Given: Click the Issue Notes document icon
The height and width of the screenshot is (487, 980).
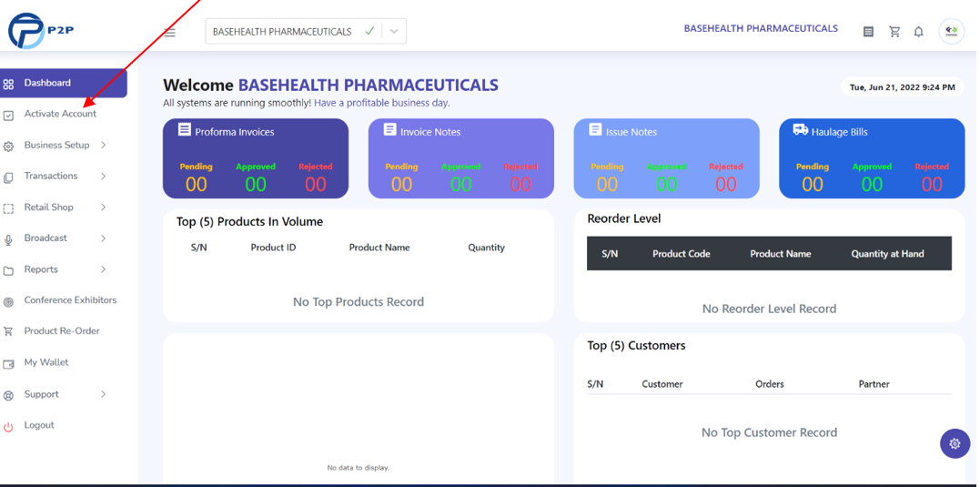Looking at the screenshot, I should tap(596, 129).
